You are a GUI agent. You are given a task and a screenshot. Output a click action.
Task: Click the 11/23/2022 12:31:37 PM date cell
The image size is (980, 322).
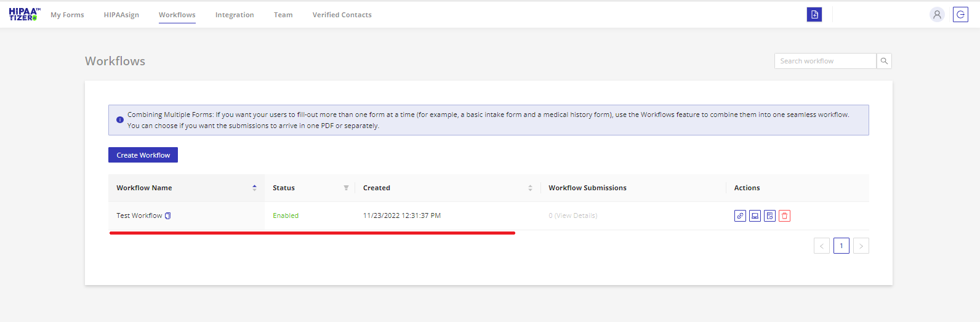pyautogui.click(x=402, y=215)
